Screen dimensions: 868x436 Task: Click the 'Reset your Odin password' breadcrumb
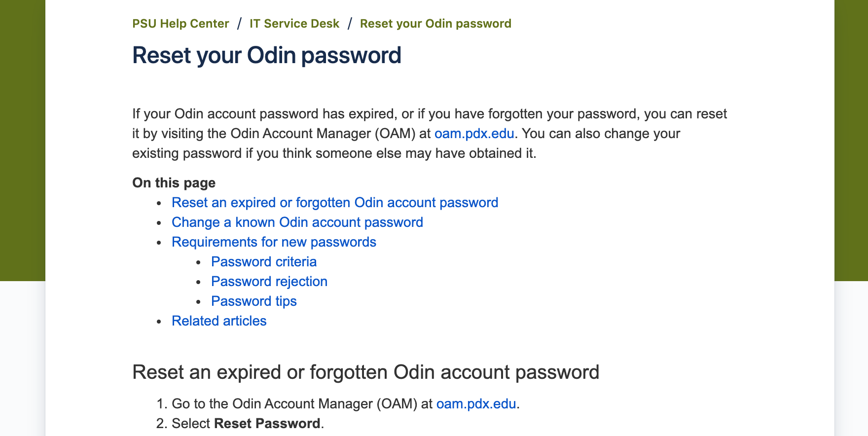435,24
